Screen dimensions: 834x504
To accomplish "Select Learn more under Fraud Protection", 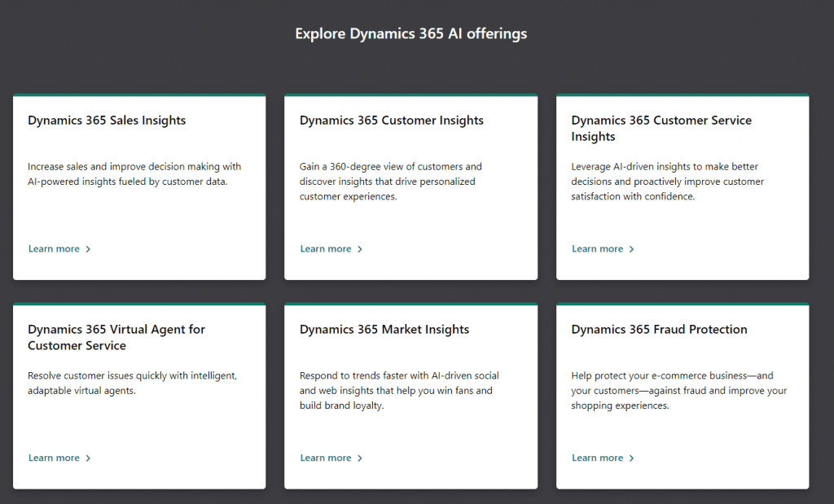I will click(x=597, y=458).
